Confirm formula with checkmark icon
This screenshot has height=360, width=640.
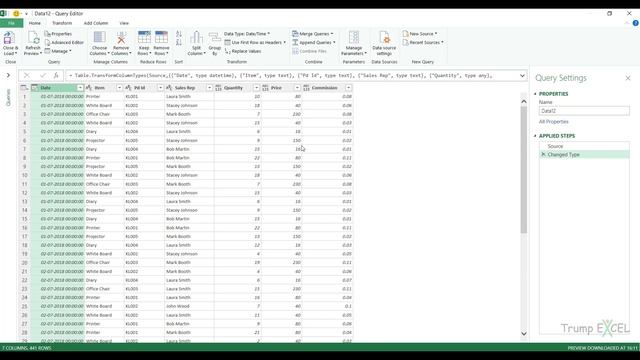(43, 76)
